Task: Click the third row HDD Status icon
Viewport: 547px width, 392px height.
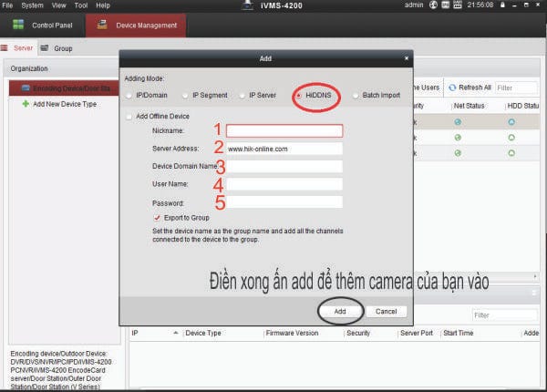Action: [x=511, y=153]
